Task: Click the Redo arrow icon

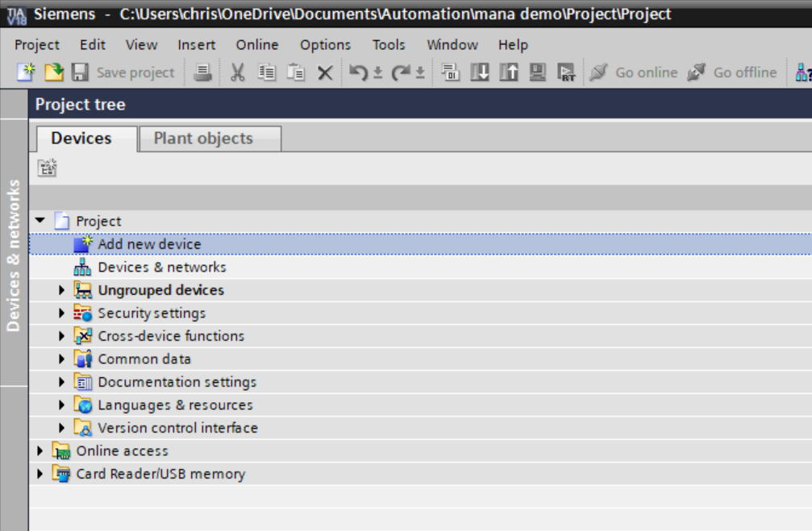Action: (x=401, y=72)
